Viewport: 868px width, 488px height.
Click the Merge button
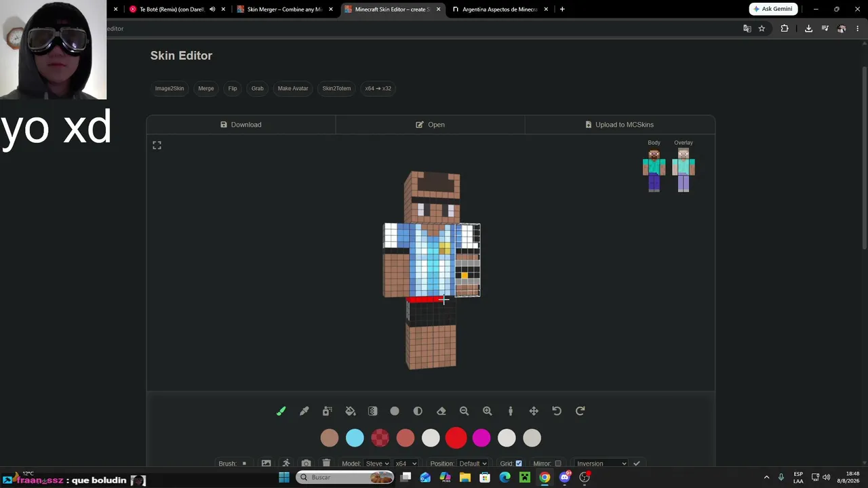pos(206,88)
